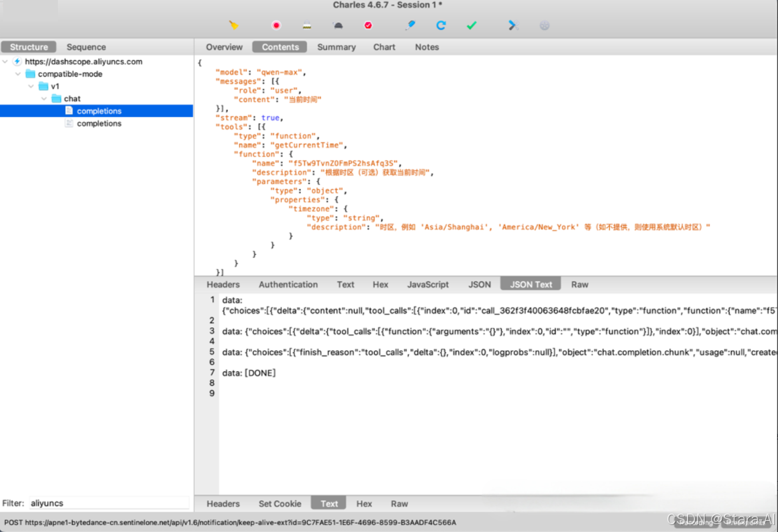Click the "name": "getCurrentTime" line
778x532 pixels.
click(x=289, y=145)
